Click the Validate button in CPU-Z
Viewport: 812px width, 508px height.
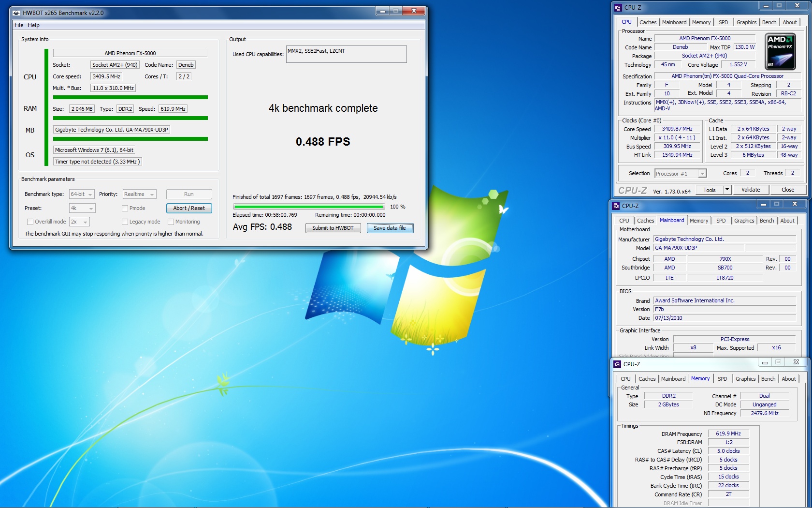click(x=751, y=190)
